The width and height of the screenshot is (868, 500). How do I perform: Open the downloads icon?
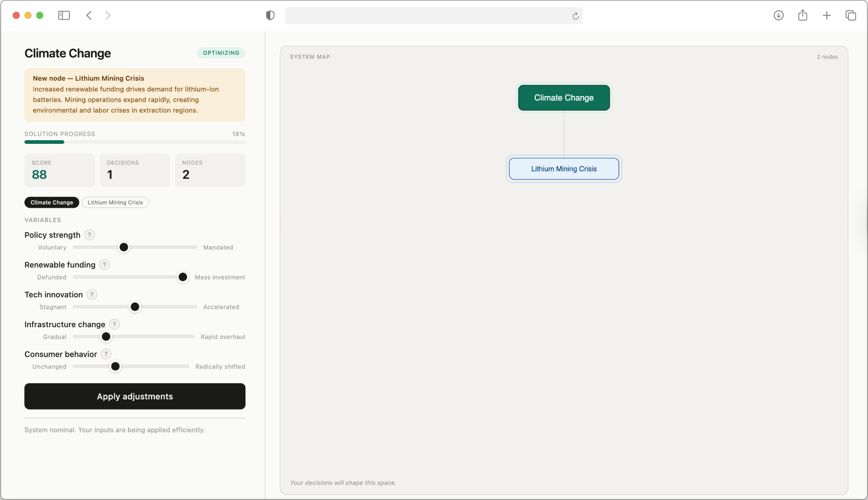[x=778, y=16]
